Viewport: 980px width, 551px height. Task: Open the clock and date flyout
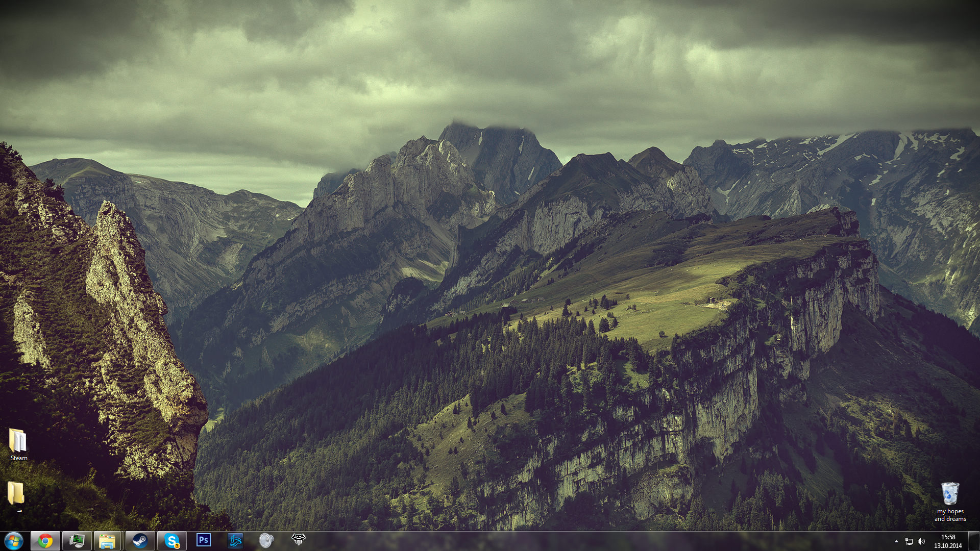(948, 541)
